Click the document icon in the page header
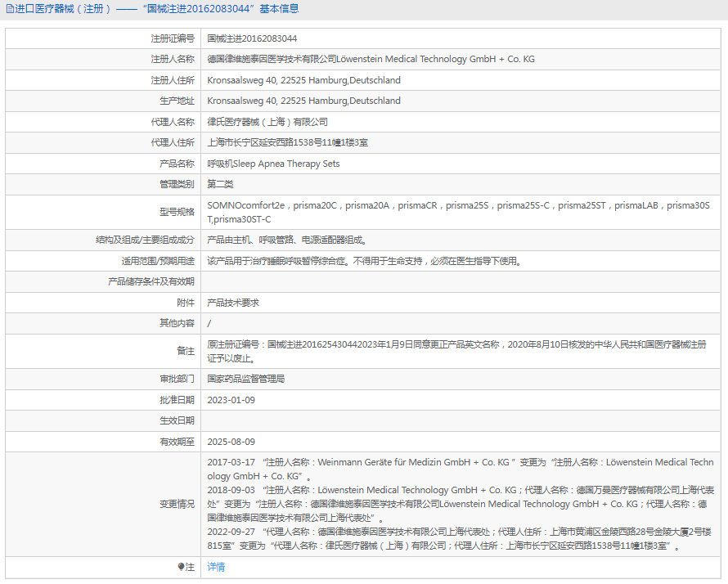 click(x=10, y=9)
